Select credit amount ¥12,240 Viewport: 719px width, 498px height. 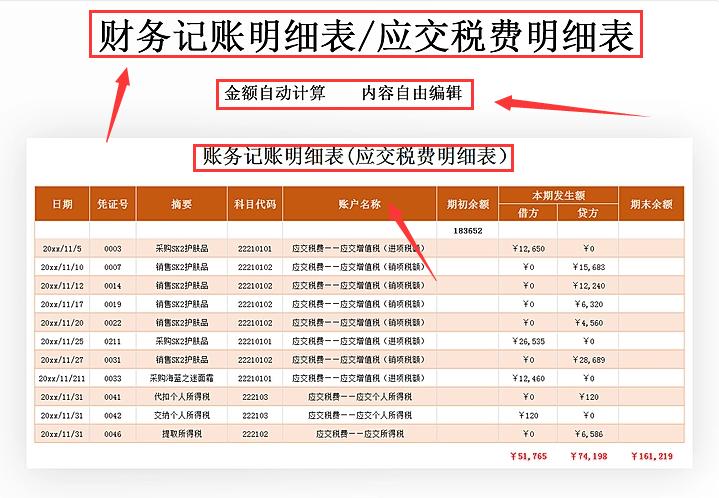(589, 286)
